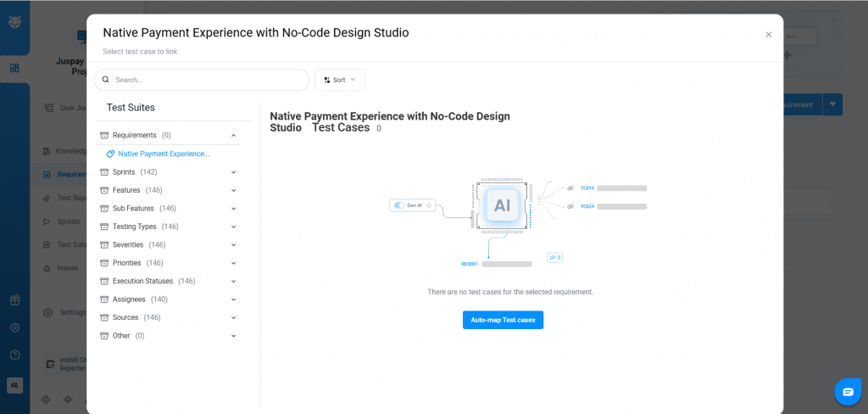
Task: Toggle the Gen AI switch in illustration
Action: click(399, 205)
